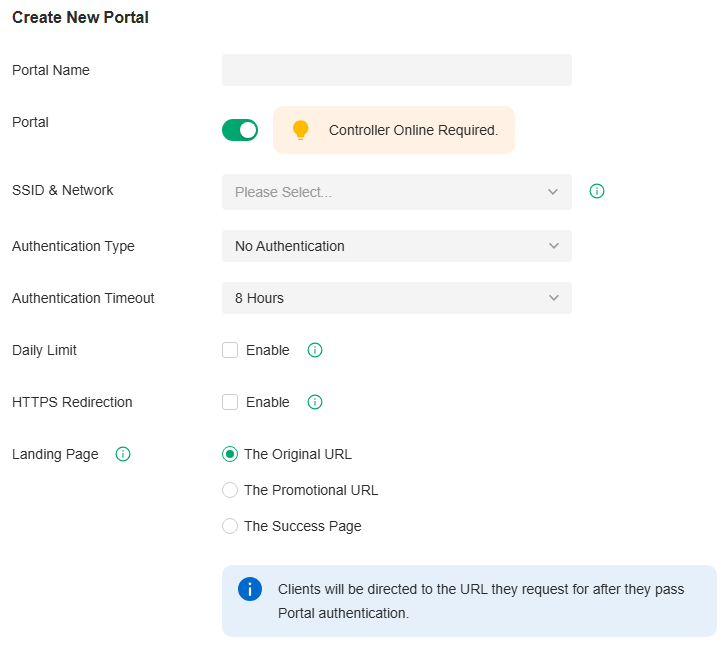This screenshot has height=645, width=723.
Task: Click the 'Clients will be directed' note text
Action: pyautogui.click(x=481, y=601)
